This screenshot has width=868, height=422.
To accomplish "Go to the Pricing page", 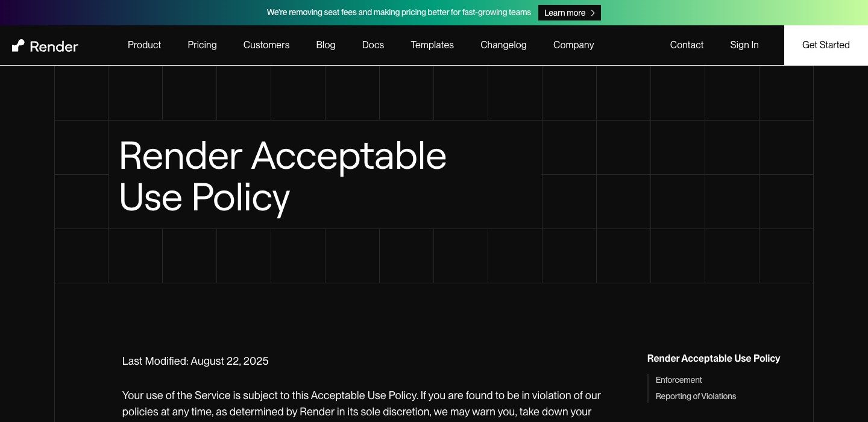I will (x=202, y=45).
